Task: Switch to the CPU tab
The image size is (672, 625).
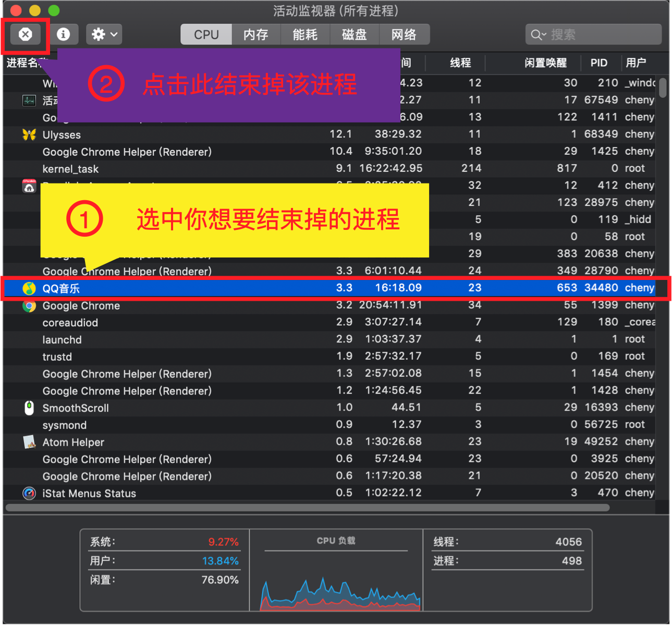Action: pos(206,34)
